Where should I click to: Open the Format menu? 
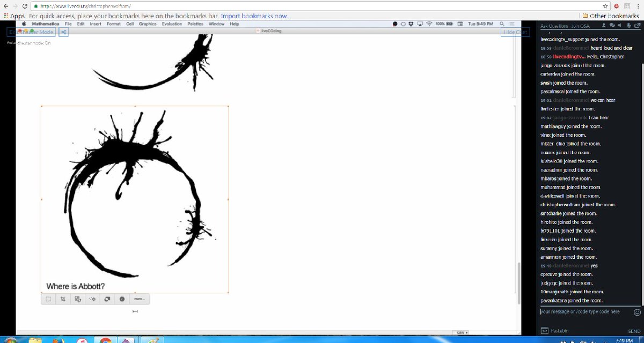click(113, 24)
